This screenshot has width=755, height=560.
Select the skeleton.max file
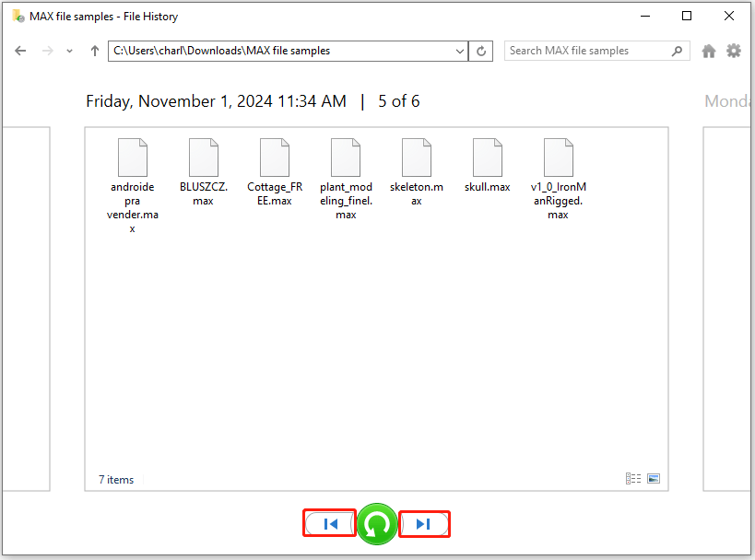[x=417, y=172]
